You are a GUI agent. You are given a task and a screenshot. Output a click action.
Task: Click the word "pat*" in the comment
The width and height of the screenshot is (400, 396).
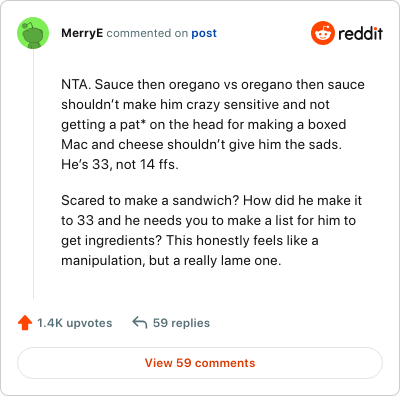[x=131, y=125]
